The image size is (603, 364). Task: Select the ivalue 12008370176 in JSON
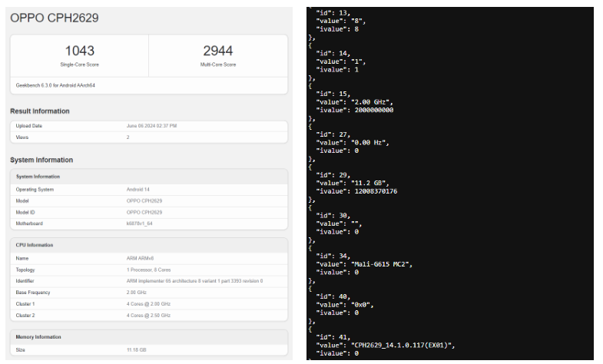376,191
